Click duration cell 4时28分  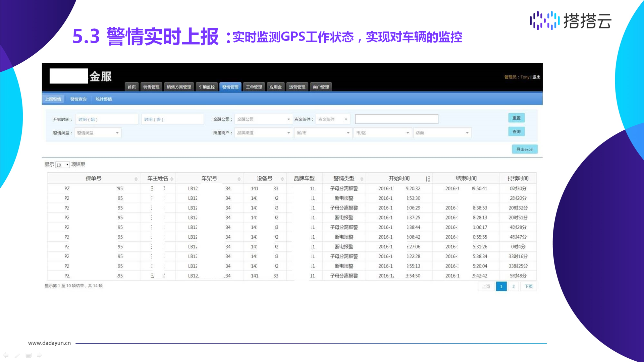click(518, 228)
